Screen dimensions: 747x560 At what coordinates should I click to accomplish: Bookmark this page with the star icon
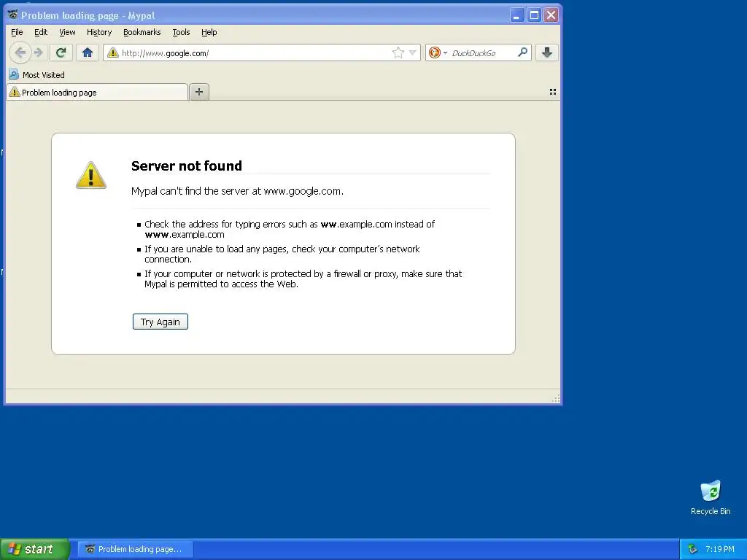coord(398,52)
